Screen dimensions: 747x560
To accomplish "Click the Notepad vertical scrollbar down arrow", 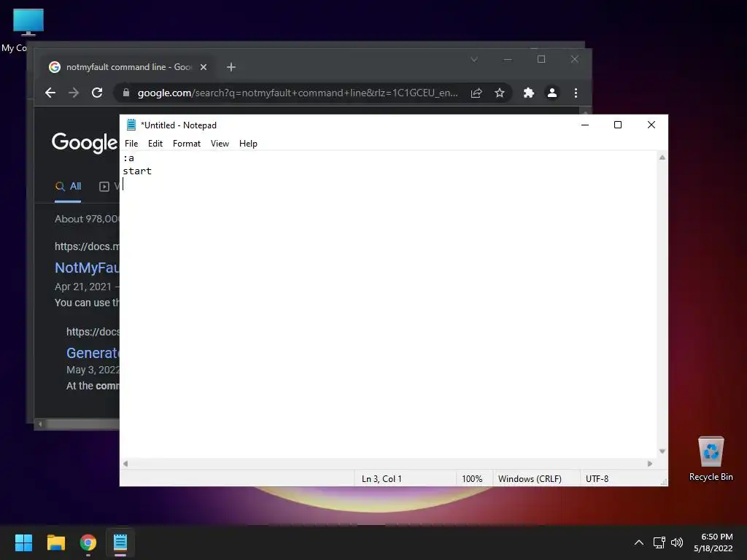I will pos(662,451).
